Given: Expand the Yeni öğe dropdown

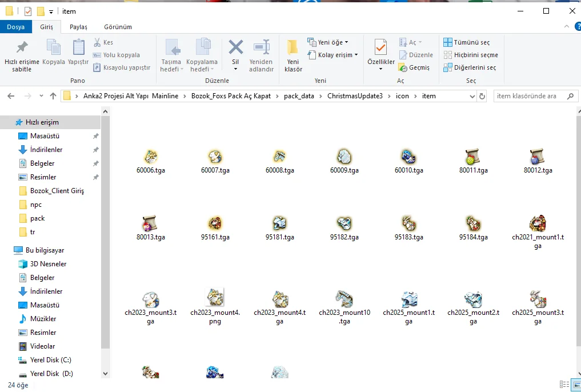Looking at the screenshot, I should 328,42.
